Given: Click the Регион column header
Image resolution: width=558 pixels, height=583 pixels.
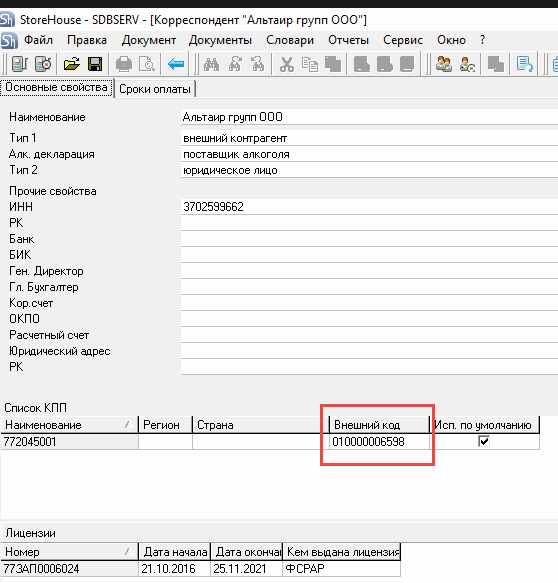Looking at the screenshot, I should (x=165, y=425).
